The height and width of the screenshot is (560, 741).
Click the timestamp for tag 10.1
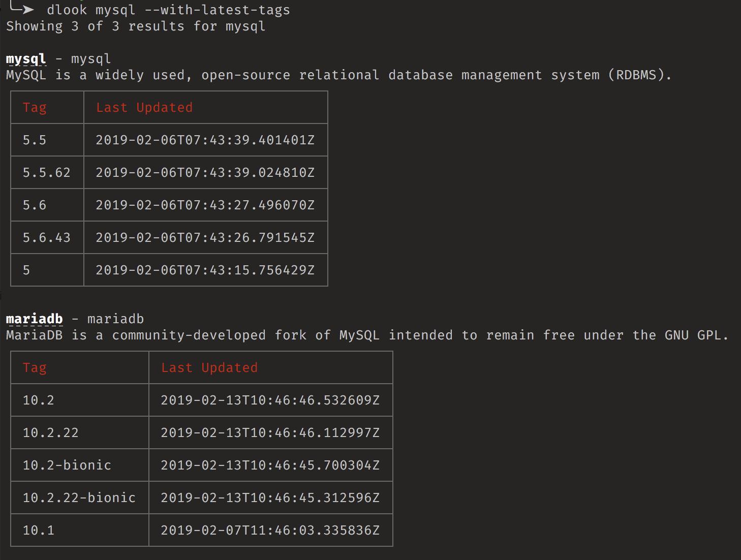[270, 531]
